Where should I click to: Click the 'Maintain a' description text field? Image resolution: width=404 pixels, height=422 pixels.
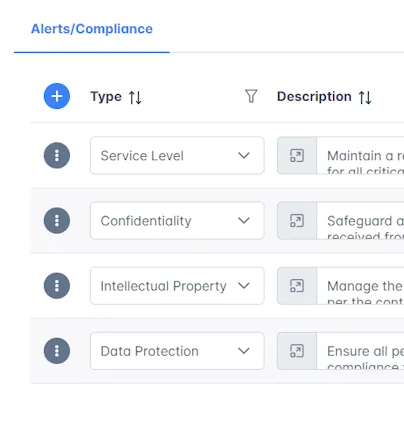click(360, 155)
